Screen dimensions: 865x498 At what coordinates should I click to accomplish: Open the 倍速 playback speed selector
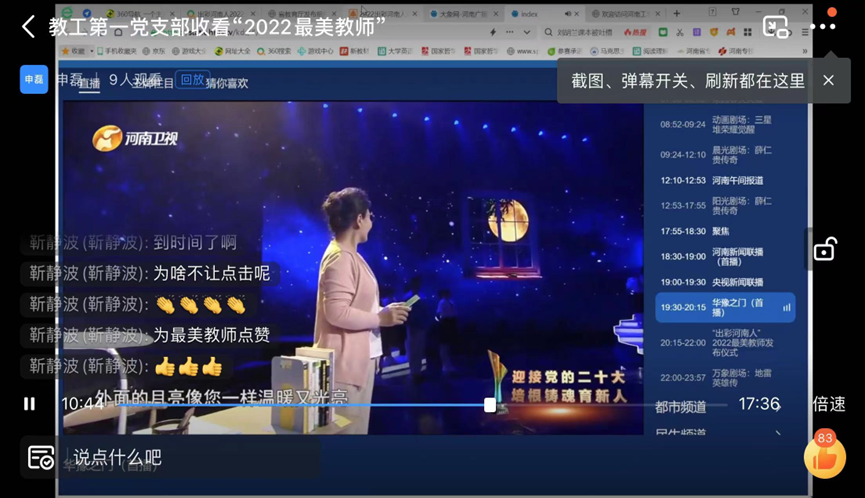point(828,404)
